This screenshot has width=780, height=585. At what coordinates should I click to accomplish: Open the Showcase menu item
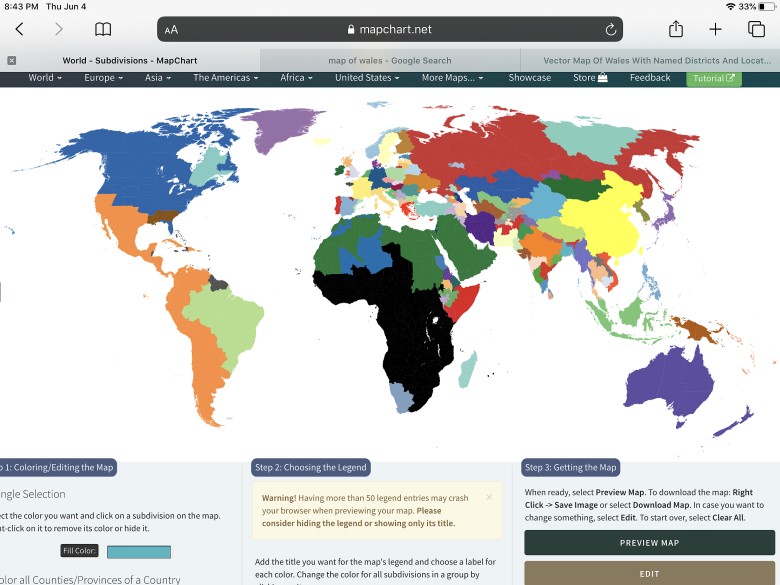click(x=529, y=78)
